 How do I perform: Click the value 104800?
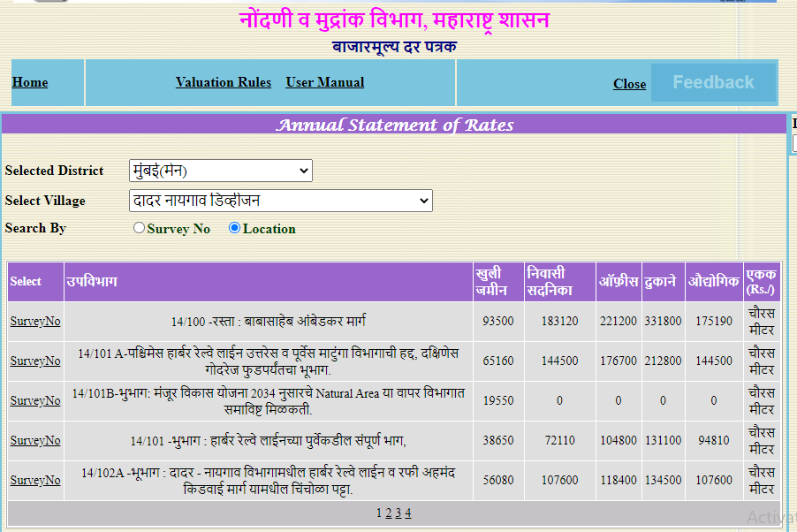click(619, 440)
